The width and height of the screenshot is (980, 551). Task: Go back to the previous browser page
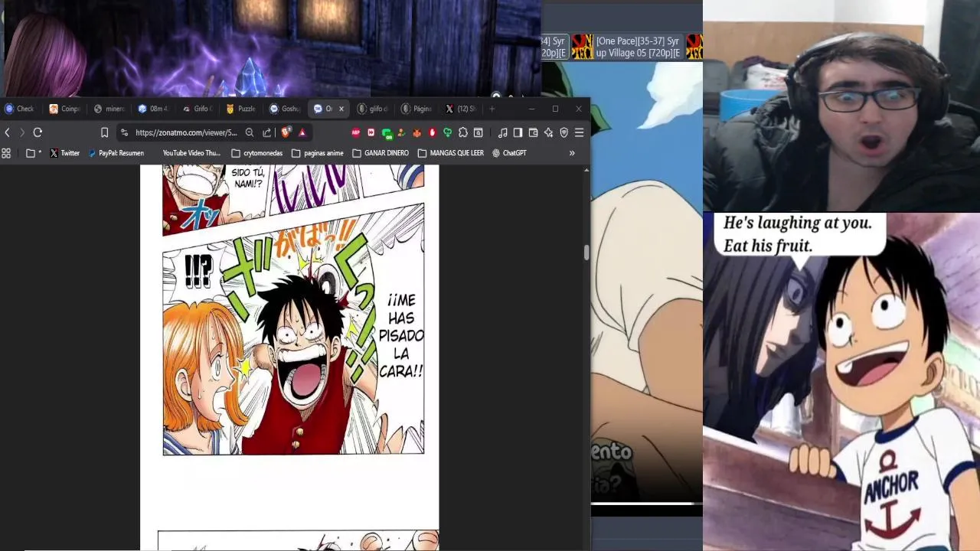[8, 132]
